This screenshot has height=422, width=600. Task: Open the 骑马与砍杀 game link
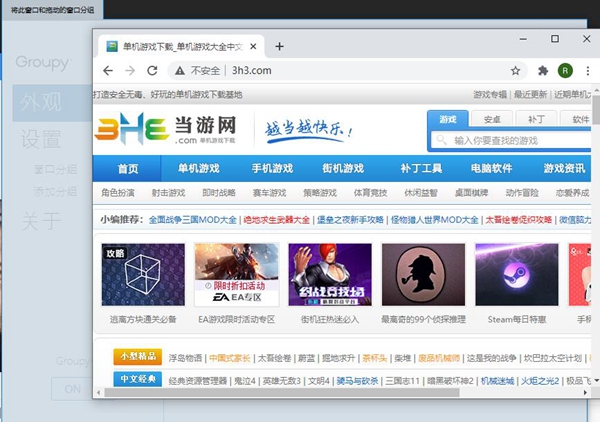357,381
